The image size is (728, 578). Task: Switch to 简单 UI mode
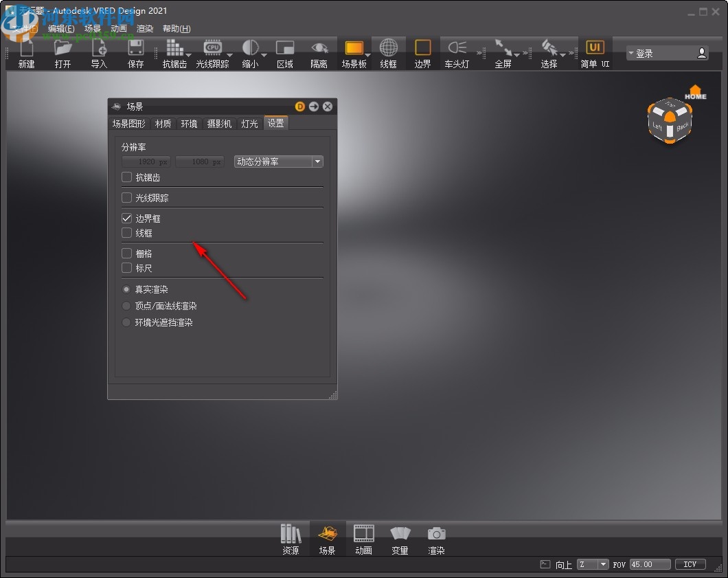point(594,53)
